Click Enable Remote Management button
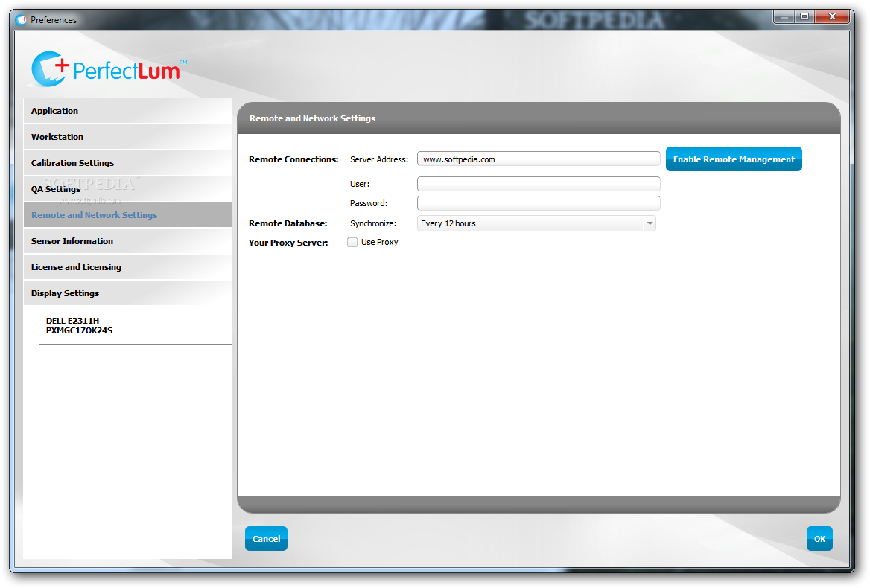 click(x=734, y=159)
